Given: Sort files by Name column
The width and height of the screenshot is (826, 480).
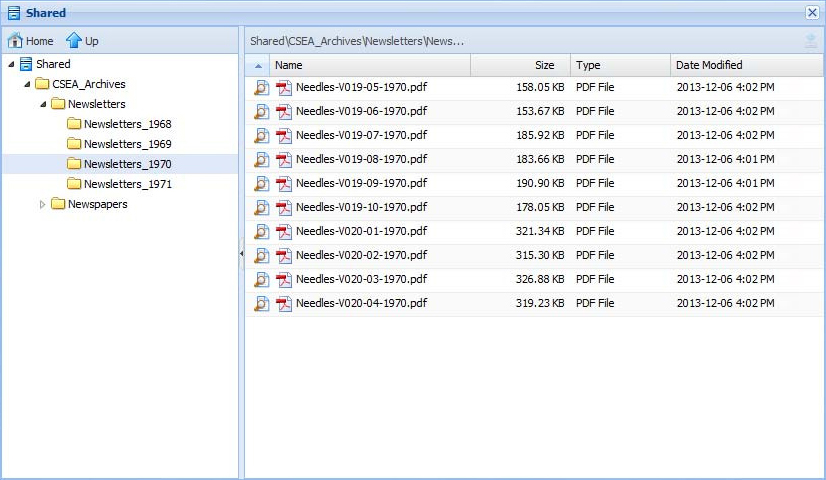Looking at the screenshot, I should click(x=370, y=65).
